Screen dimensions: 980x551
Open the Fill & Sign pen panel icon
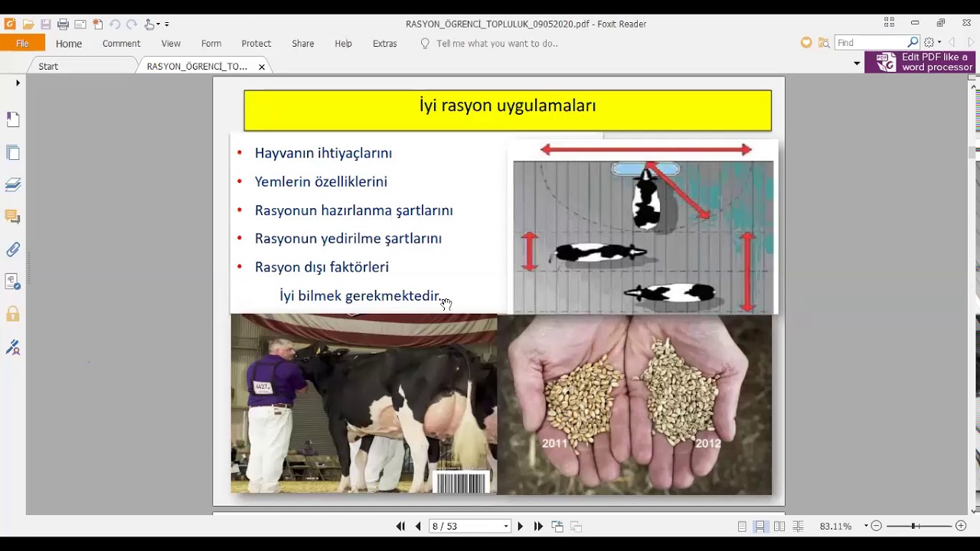pos(13,347)
